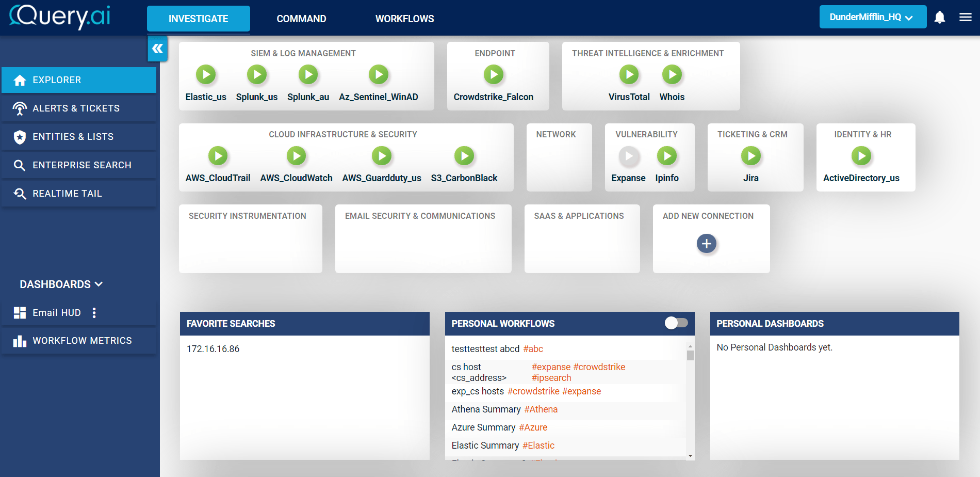Click the ActiveDirectory_us play icon
Viewport: 980px width, 477px height.
click(x=861, y=156)
